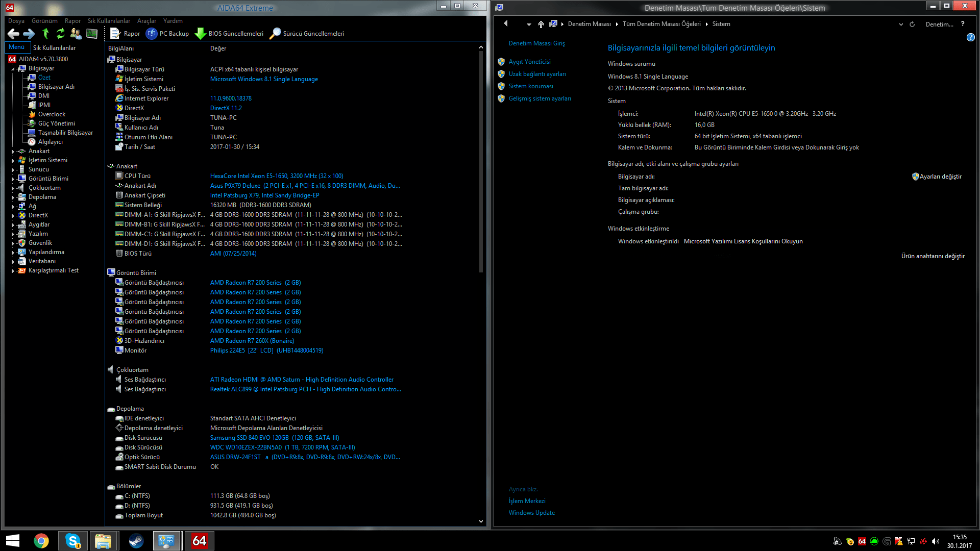Image resolution: width=980 pixels, height=551 pixels.
Task: Open Steam from the taskbar
Action: pos(136,541)
